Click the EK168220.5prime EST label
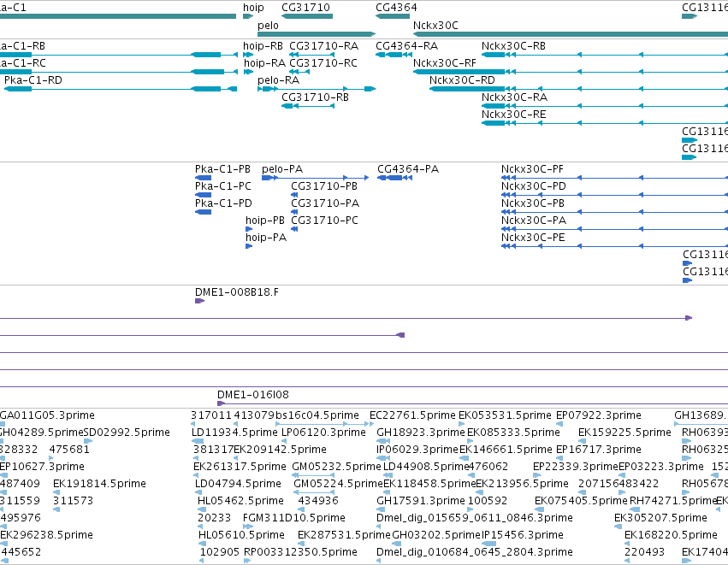Screen dimensions: 728x565 pos(671,535)
